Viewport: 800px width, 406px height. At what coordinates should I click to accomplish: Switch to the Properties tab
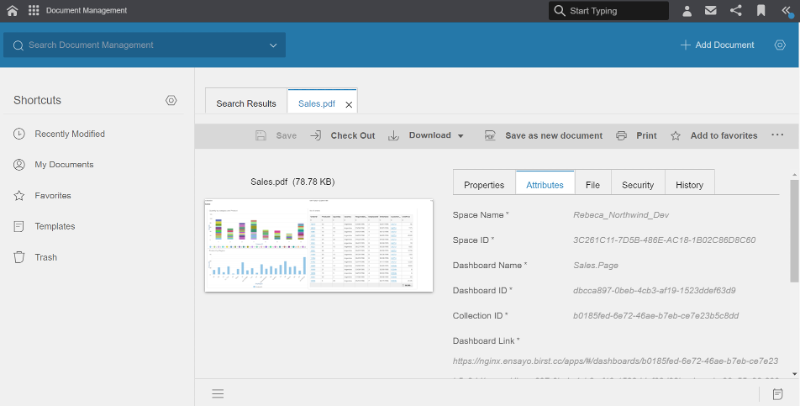point(484,184)
